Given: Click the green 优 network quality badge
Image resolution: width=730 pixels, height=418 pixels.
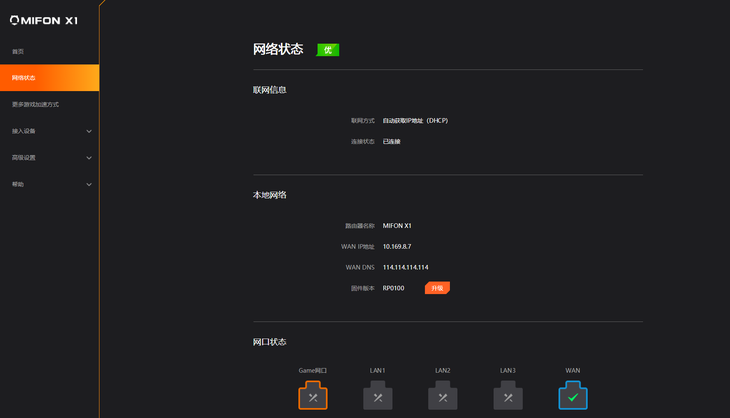Looking at the screenshot, I should [x=328, y=49].
